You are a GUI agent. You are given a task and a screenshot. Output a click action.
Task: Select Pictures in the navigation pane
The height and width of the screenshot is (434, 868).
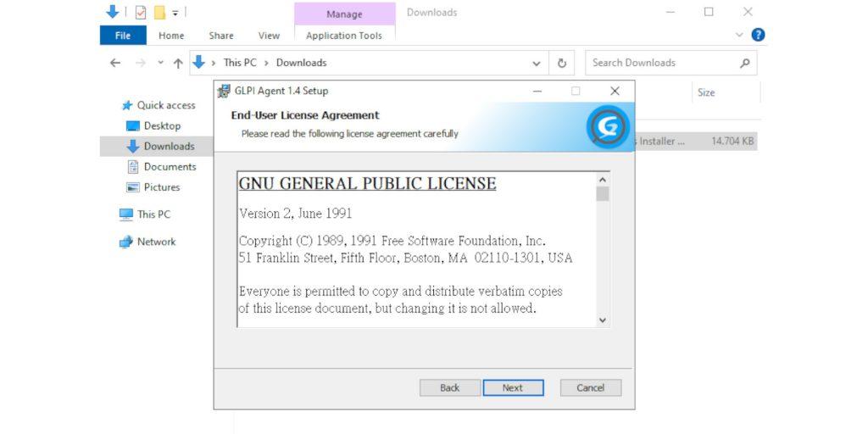[153, 187]
